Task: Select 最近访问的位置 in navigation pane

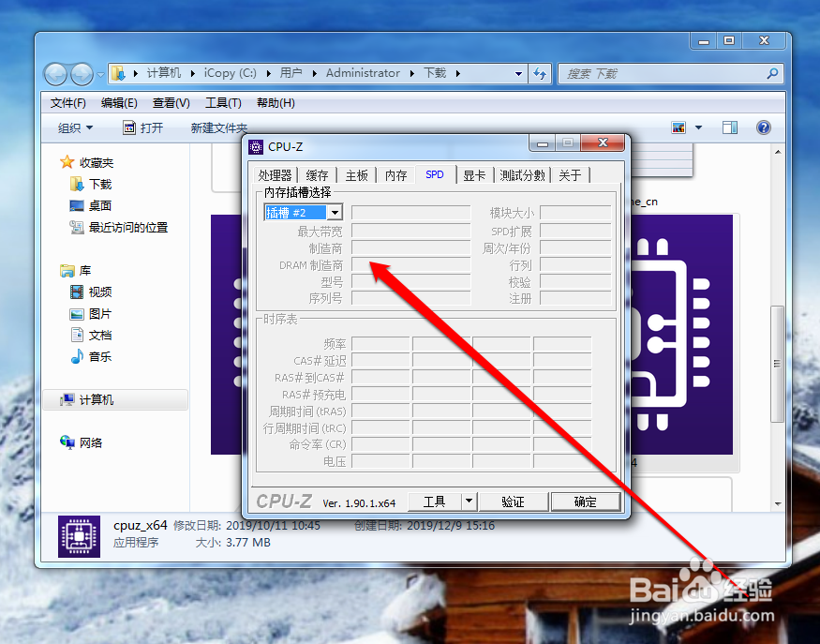Action: tap(128, 228)
